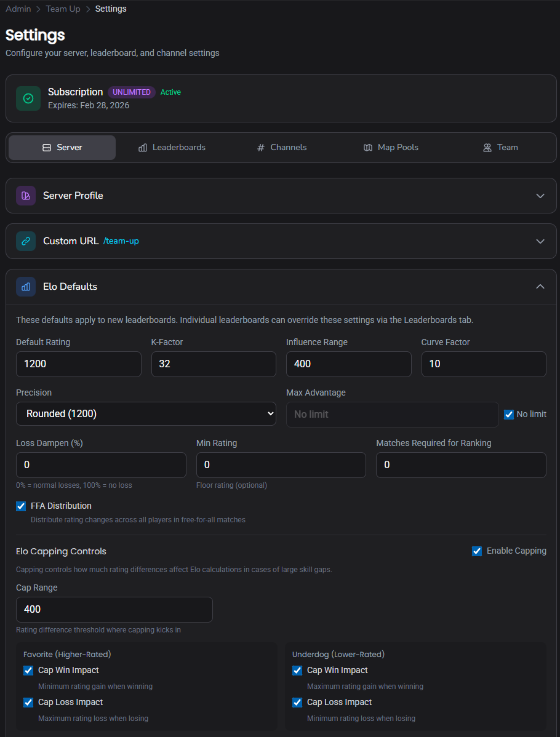Toggle Favorite Cap Loss Impact checkbox
This screenshot has width=560, height=737.
pyautogui.click(x=28, y=703)
